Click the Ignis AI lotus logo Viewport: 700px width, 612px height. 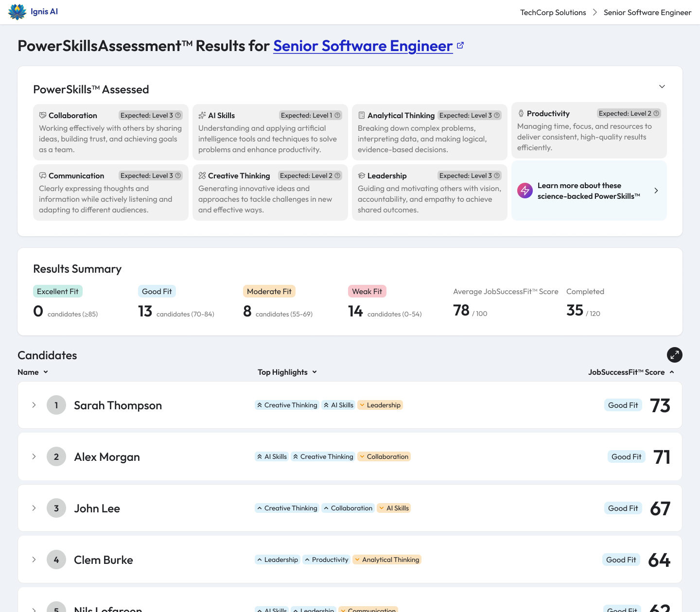tap(17, 12)
